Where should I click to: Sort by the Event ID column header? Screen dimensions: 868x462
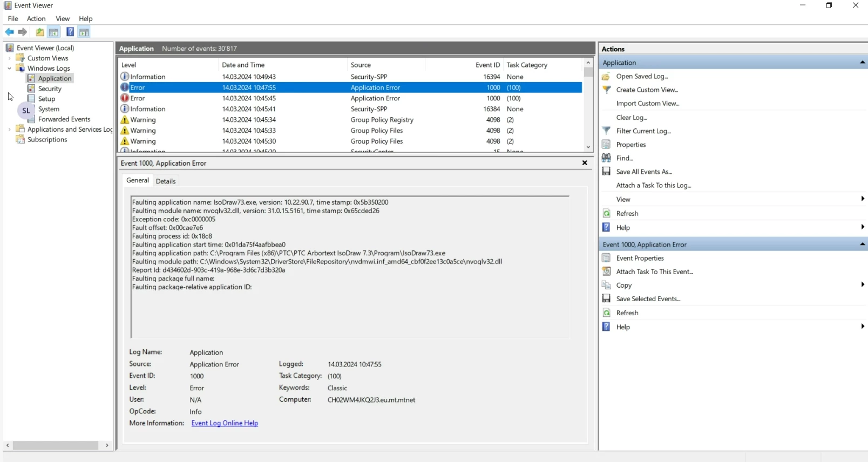pos(464,65)
